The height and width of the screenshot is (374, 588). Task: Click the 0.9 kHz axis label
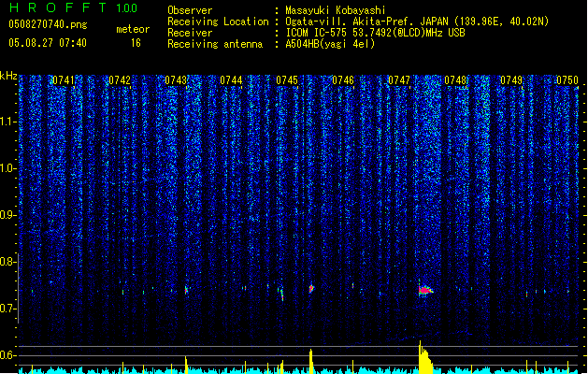click(7, 215)
